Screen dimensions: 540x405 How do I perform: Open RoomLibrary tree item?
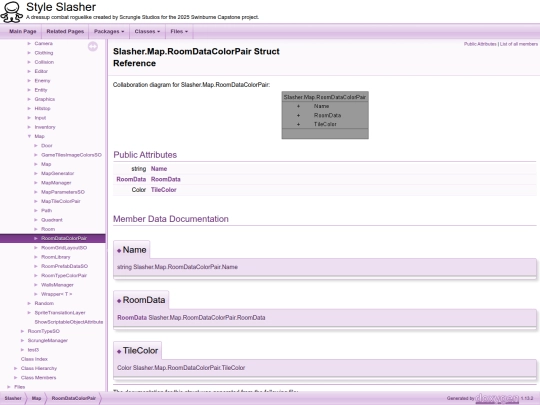(55, 257)
